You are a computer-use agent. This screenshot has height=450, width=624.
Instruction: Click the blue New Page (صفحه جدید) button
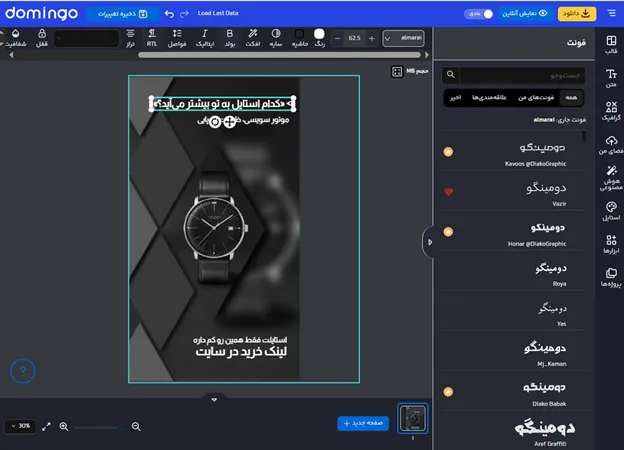click(363, 423)
